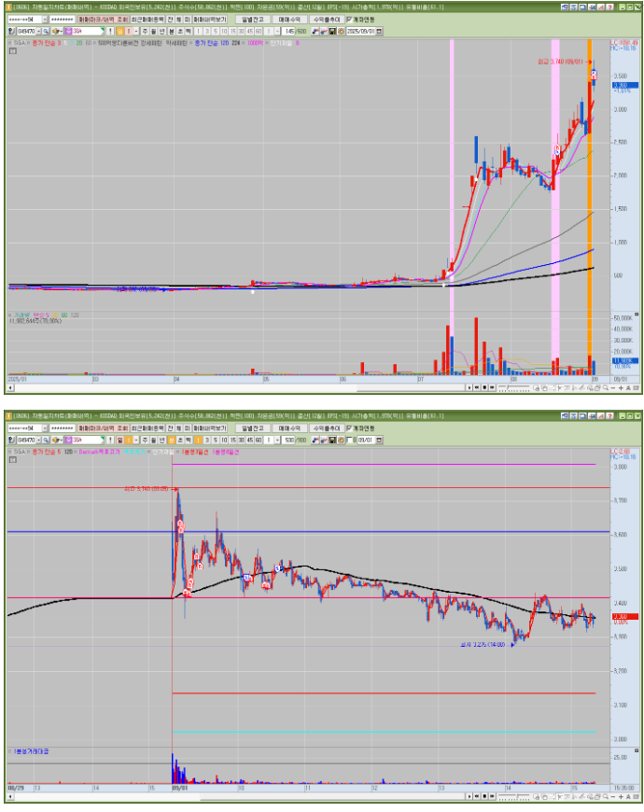The height and width of the screenshot is (812, 644).
Task: Click 수익률추이 button in bottom window
Action: click(327, 428)
